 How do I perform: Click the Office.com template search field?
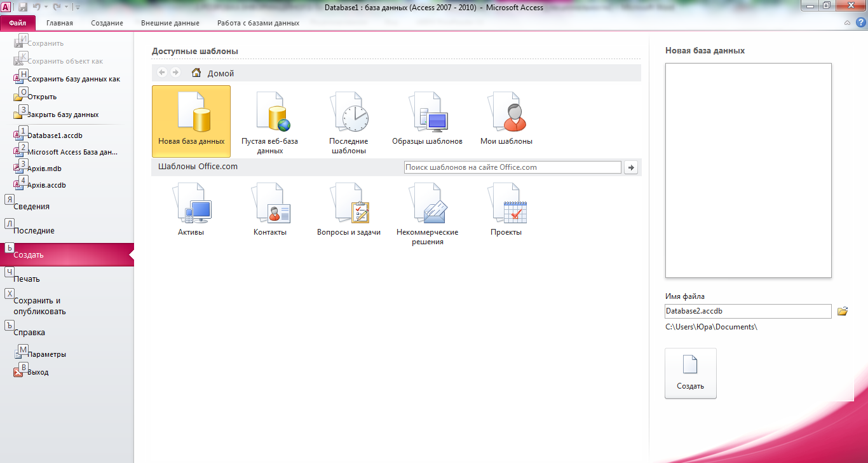click(x=513, y=167)
